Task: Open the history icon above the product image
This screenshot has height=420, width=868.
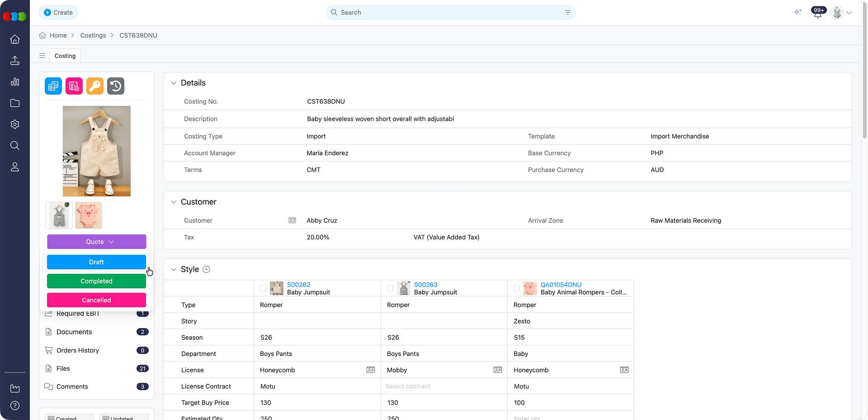Action: tap(115, 86)
